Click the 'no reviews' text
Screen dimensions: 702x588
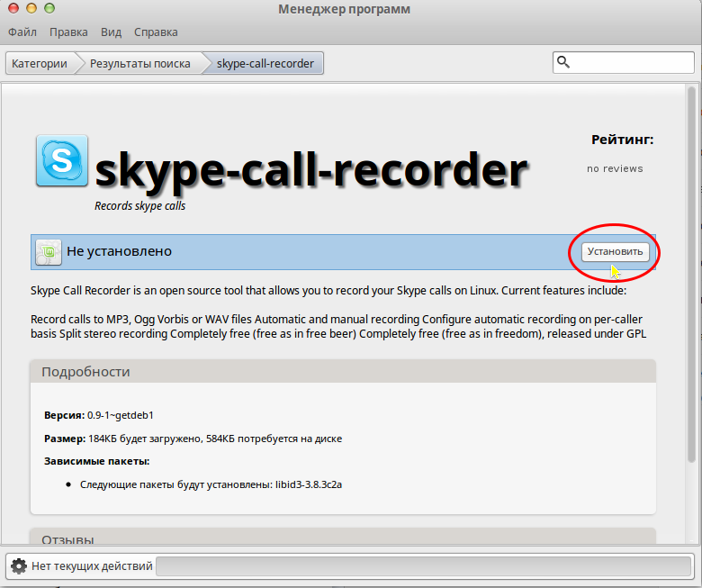tap(615, 168)
